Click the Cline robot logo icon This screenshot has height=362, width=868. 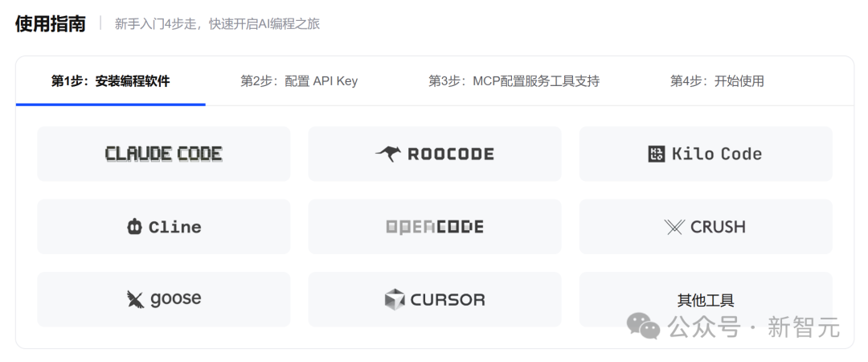click(x=134, y=227)
